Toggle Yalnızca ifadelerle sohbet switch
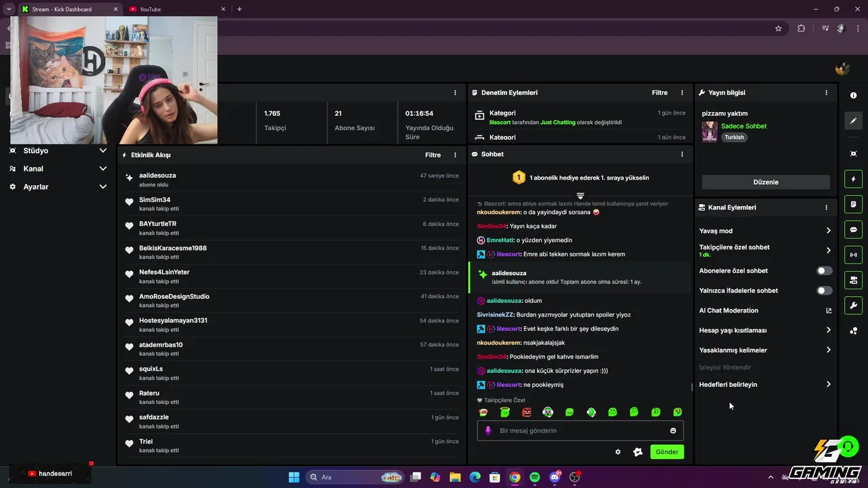Viewport: 868px width, 488px height. point(824,291)
